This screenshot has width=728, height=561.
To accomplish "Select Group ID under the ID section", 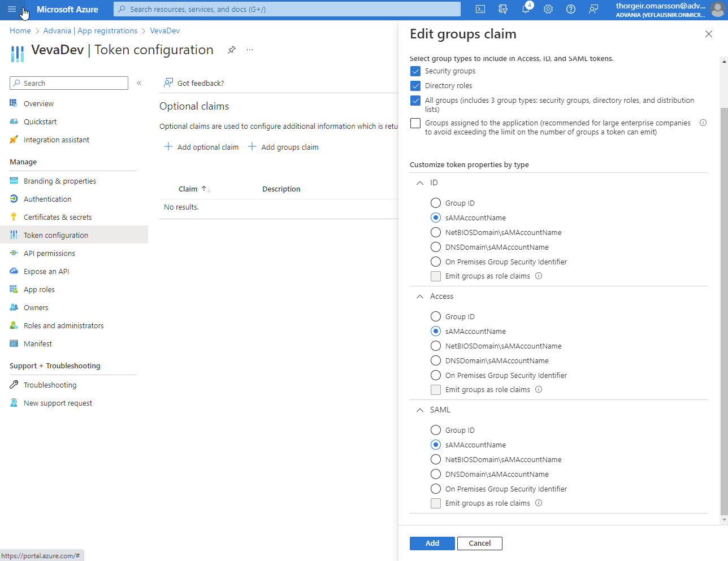I will point(436,203).
